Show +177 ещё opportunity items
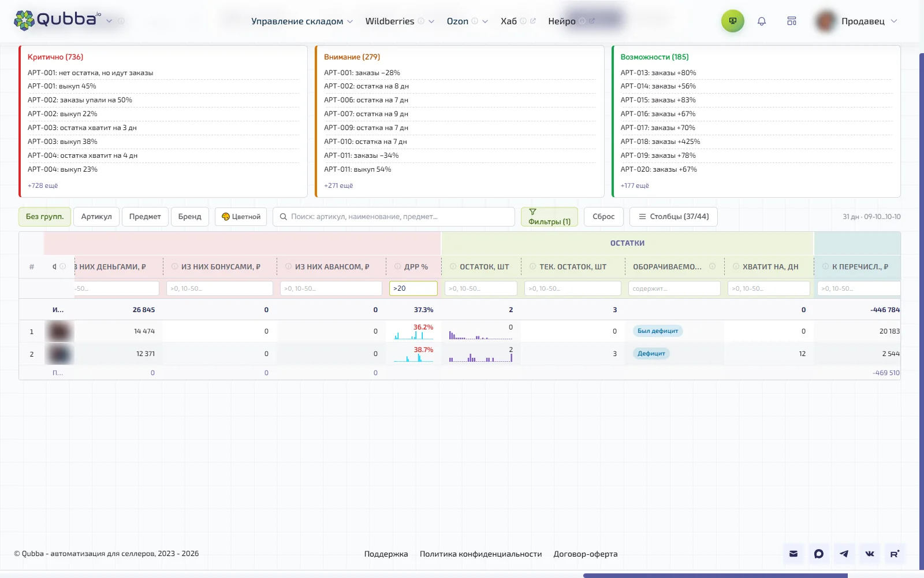 tap(635, 186)
